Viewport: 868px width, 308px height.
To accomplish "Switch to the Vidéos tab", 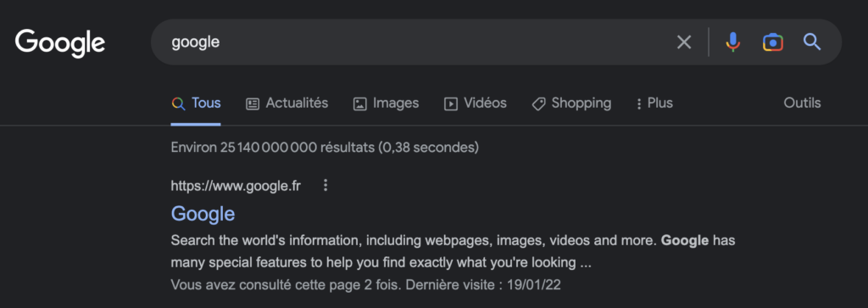I will pyautogui.click(x=476, y=103).
